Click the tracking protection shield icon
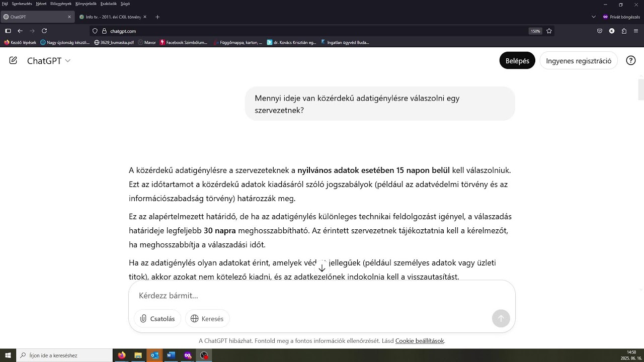Image resolution: width=644 pixels, height=362 pixels. pos(95,31)
